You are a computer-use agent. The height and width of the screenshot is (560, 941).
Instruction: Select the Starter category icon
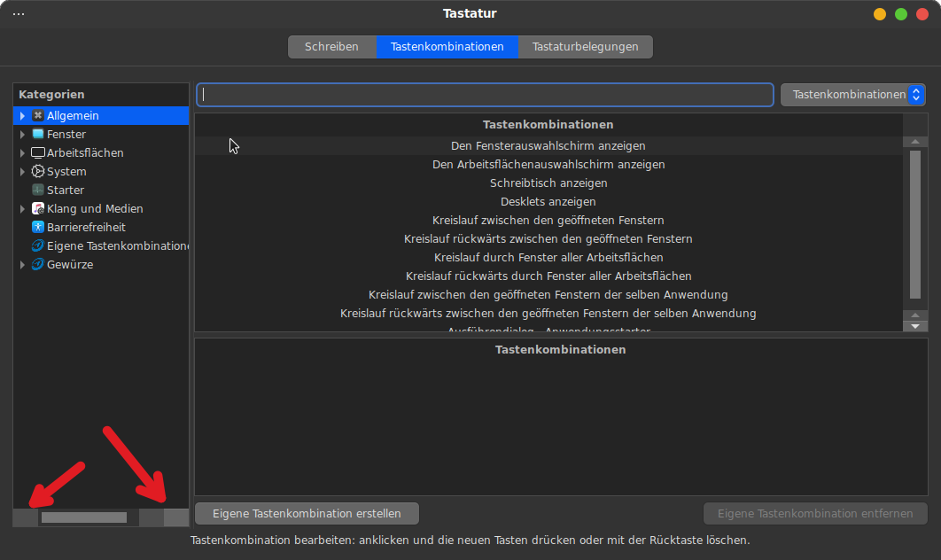tap(38, 191)
